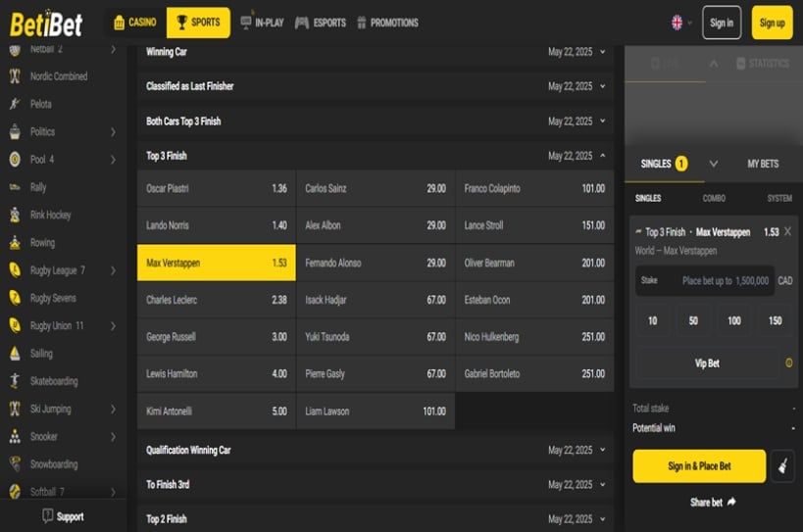
Task: Expand the Rugby League category arrow
Action: [x=113, y=270]
